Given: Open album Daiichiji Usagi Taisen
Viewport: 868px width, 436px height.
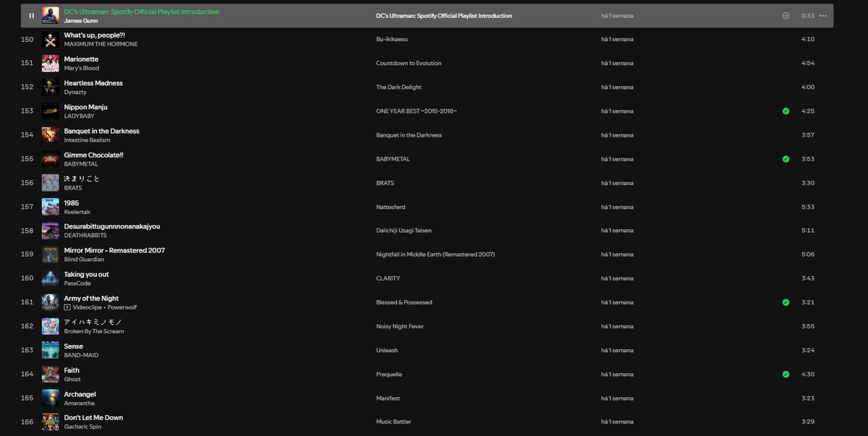Looking at the screenshot, I should pyautogui.click(x=404, y=231).
